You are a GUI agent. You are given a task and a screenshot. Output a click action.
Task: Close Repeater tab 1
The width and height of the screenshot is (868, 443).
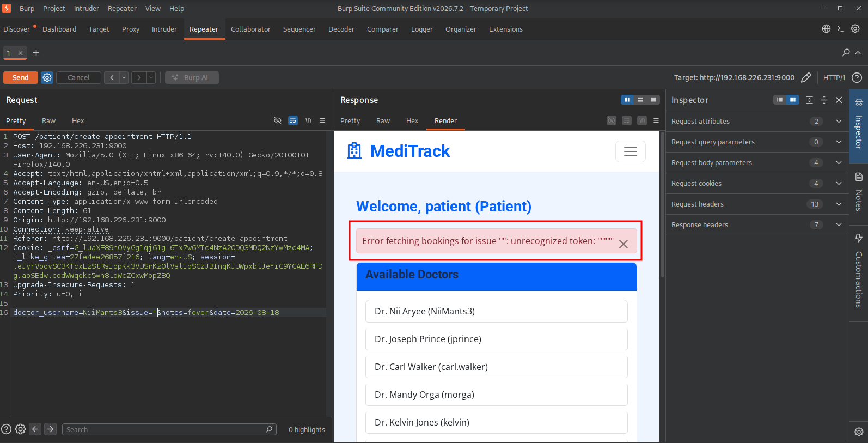(x=20, y=53)
